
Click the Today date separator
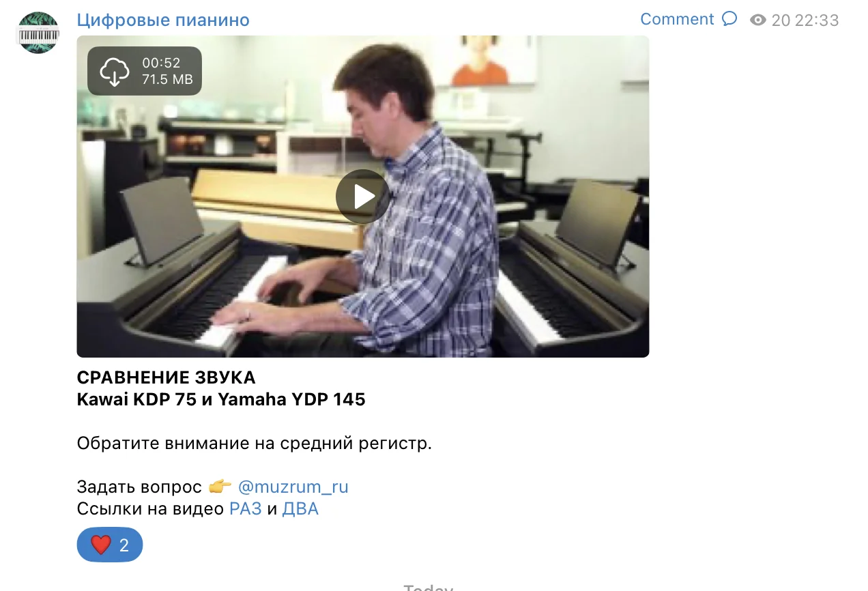(x=428, y=587)
